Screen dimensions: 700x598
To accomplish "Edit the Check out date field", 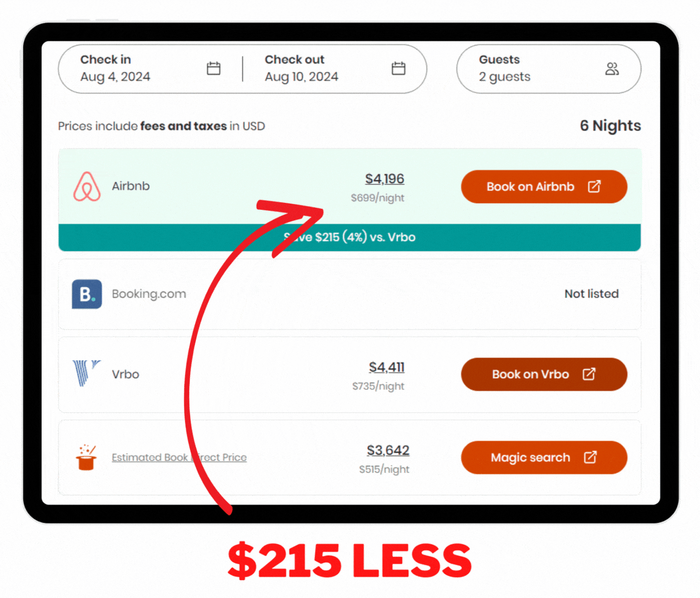I will coord(301,69).
